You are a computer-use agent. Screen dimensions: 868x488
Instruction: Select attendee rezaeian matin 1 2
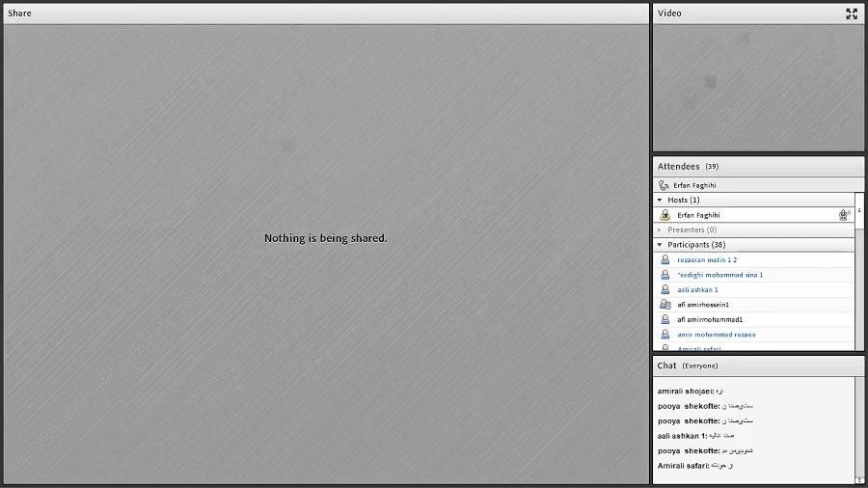[x=754, y=259]
